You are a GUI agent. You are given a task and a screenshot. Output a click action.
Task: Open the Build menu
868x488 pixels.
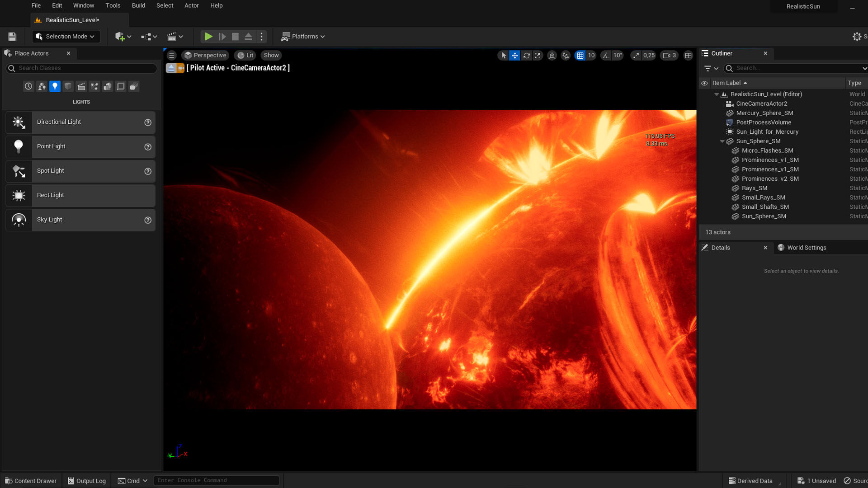coord(138,5)
